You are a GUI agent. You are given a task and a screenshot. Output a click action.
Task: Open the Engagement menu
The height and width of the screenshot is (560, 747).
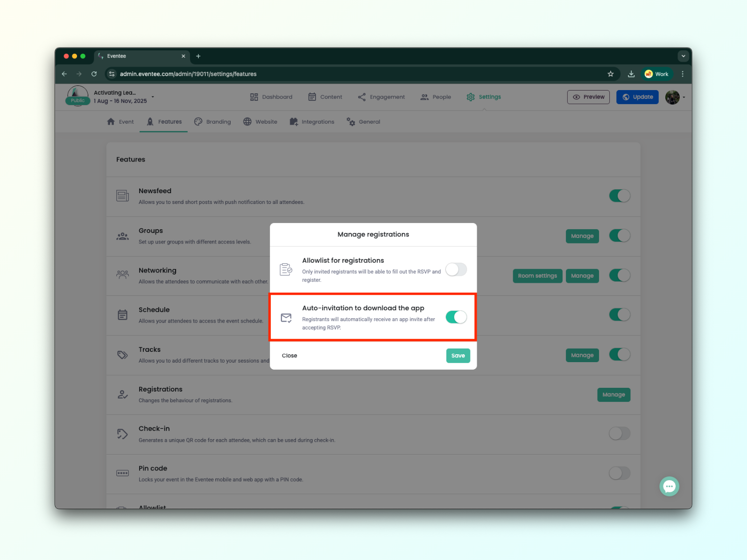pyautogui.click(x=381, y=97)
